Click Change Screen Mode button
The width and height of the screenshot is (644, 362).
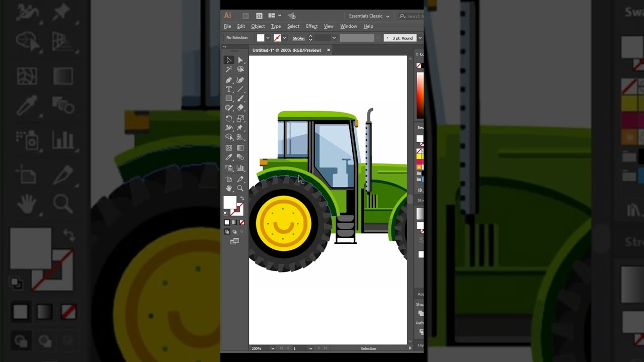pyautogui.click(x=234, y=241)
